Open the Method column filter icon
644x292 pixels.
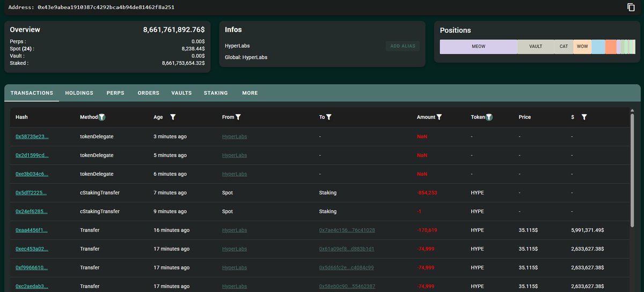click(103, 117)
